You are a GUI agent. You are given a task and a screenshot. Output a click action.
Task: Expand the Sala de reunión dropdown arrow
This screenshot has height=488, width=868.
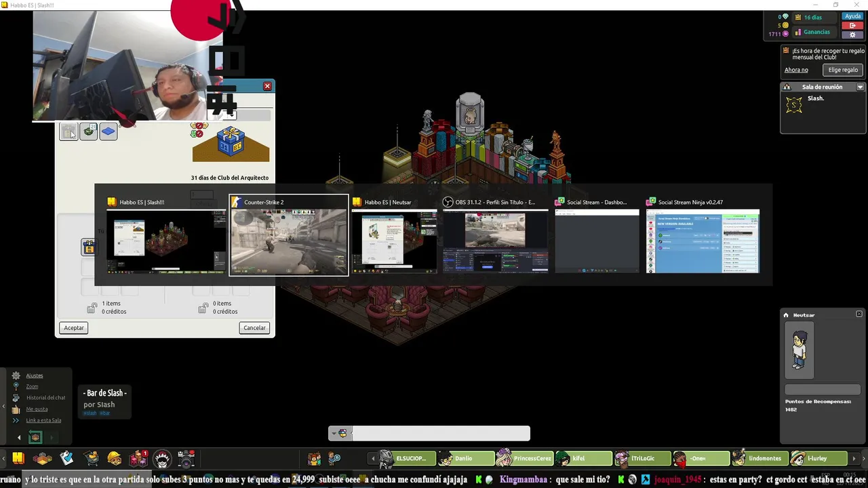tap(860, 87)
